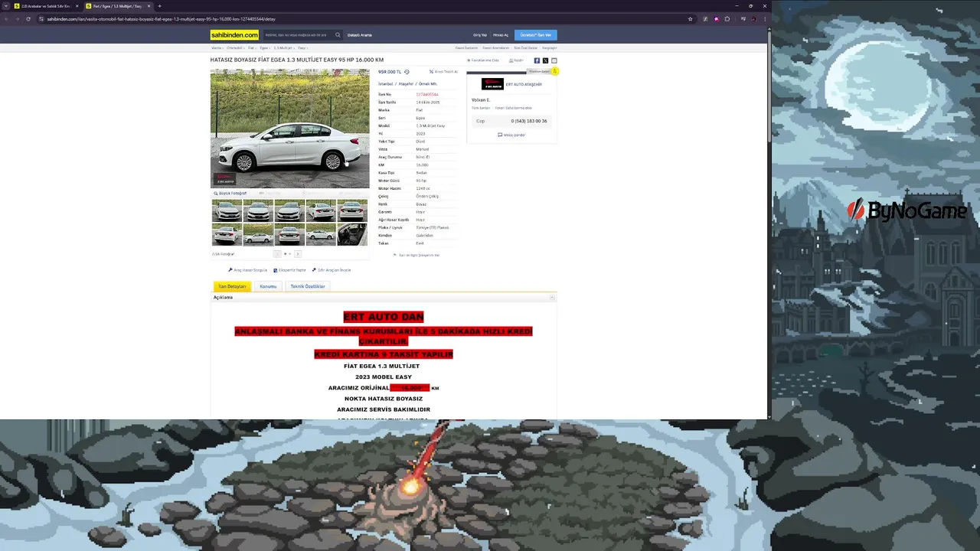Open ERT AUTO ATAŞEHİR store link

[x=524, y=84]
